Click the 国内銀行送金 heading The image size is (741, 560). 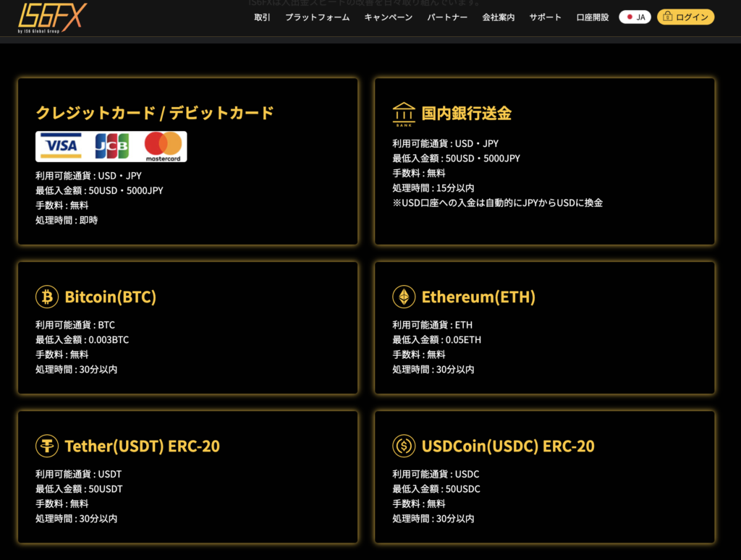[466, 114]
